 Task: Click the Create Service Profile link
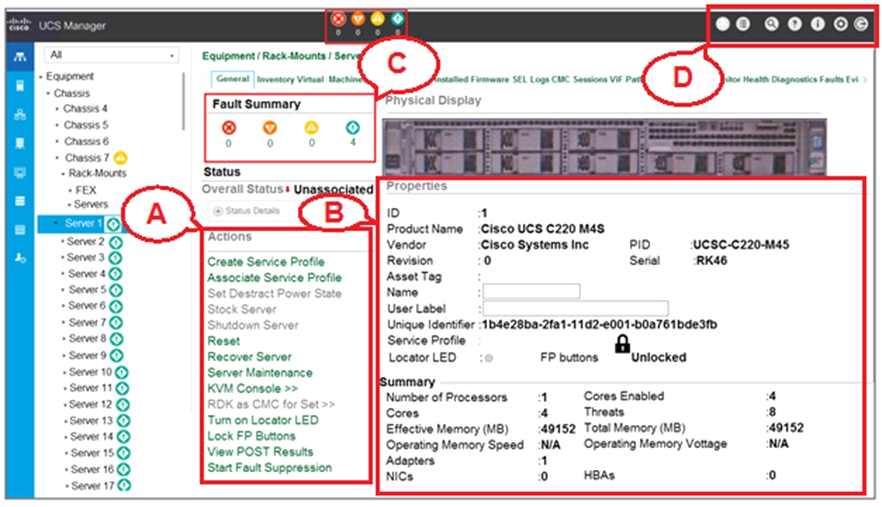pos(266,262)
